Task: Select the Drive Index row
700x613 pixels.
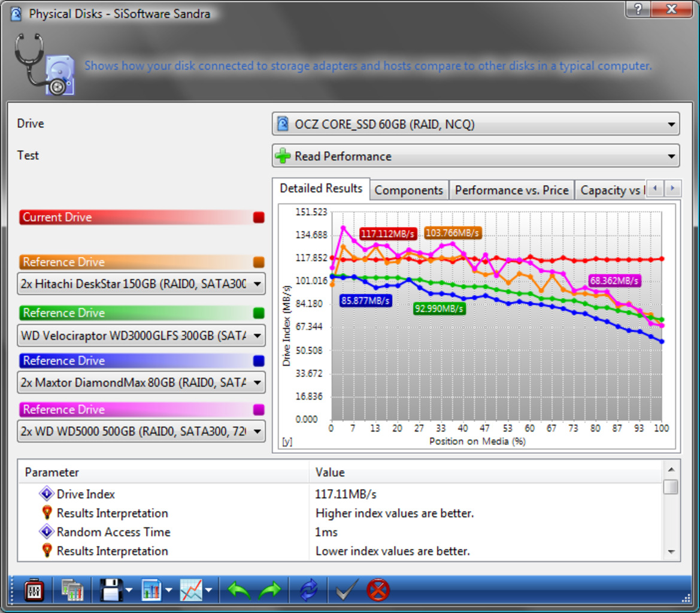Action: [x=340, y=494]
